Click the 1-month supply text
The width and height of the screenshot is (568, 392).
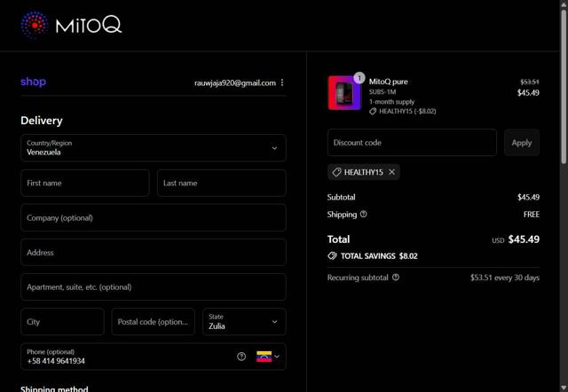[x=391, y=102]
